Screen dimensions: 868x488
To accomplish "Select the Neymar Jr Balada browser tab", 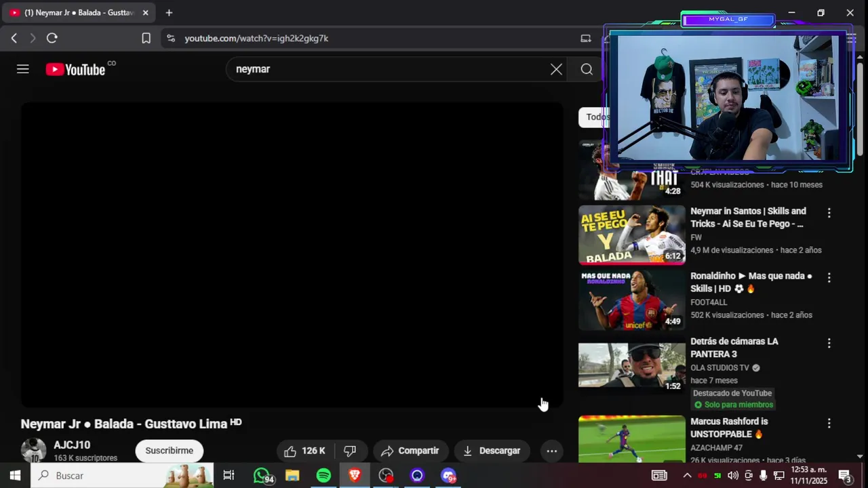I will pos(79,13).
